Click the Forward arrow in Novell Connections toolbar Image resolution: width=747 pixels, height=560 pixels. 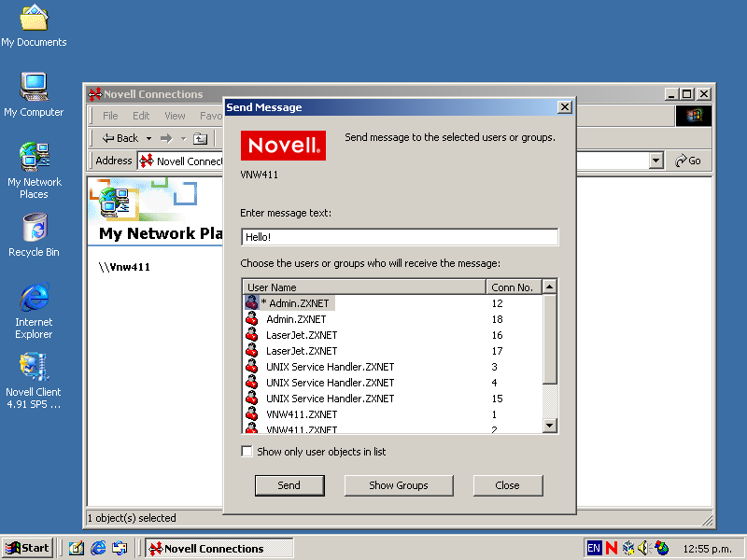166,138
